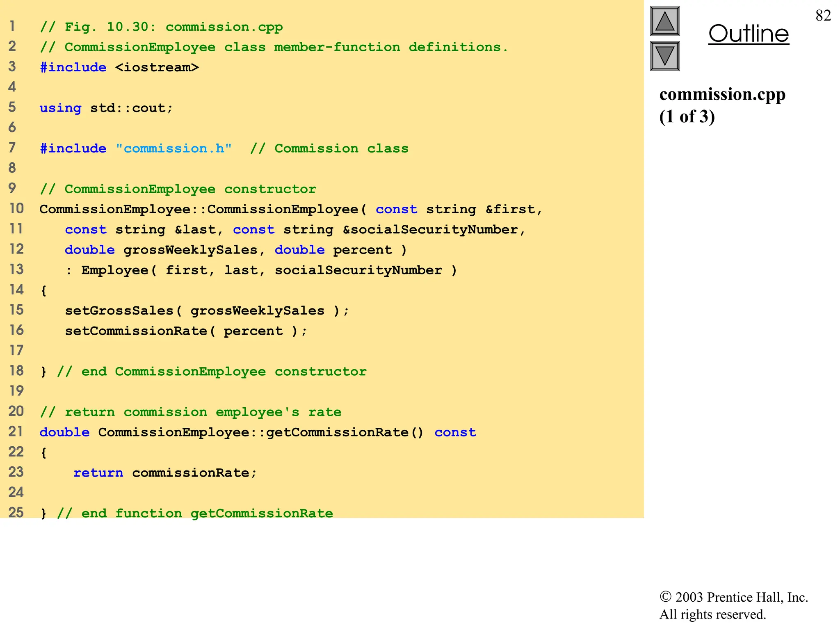This screenshot has height=630, width=840.
Task: Click the member-function definitions comment
Action: pyautogui.click(x=274, y=47)
